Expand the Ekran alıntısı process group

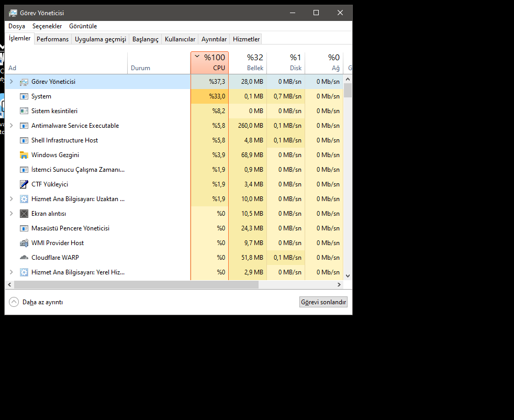click(12, 214)
